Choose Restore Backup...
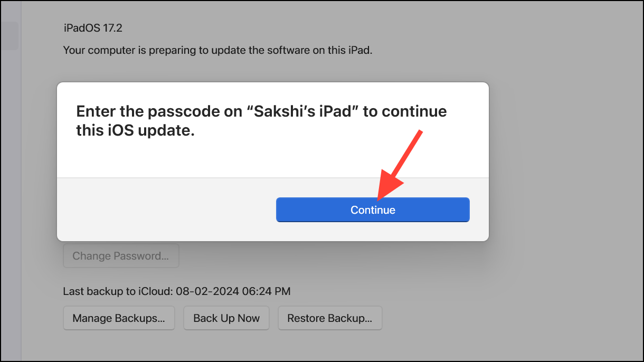The height and width of the screenshot is (362, 644). click(x=329, y=318)
